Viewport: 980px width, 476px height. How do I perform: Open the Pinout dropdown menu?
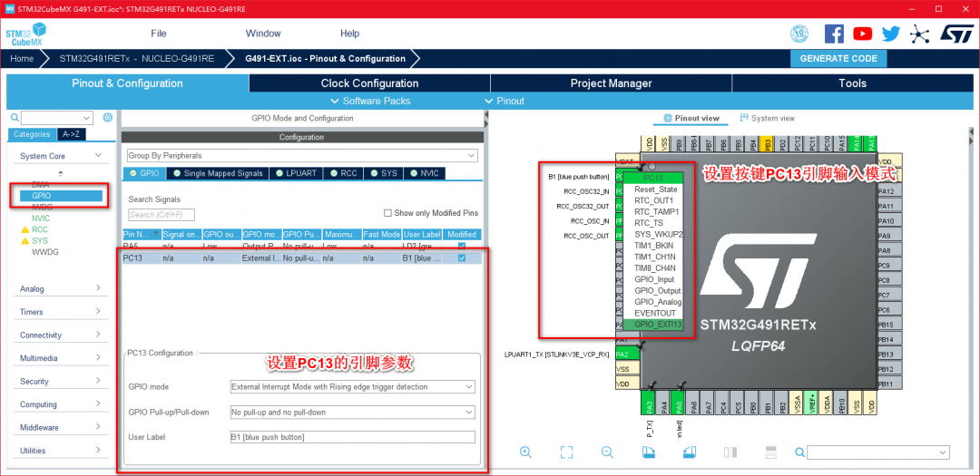(x=505, y=101)
